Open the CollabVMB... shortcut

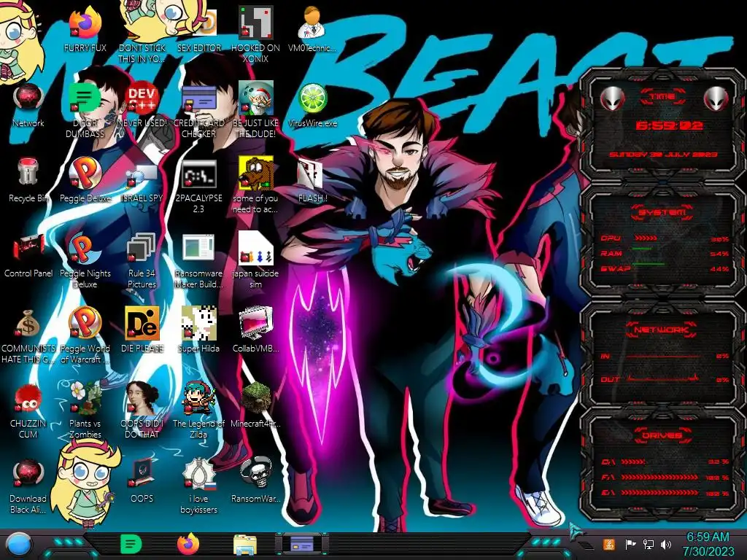[x=255, y=322]
